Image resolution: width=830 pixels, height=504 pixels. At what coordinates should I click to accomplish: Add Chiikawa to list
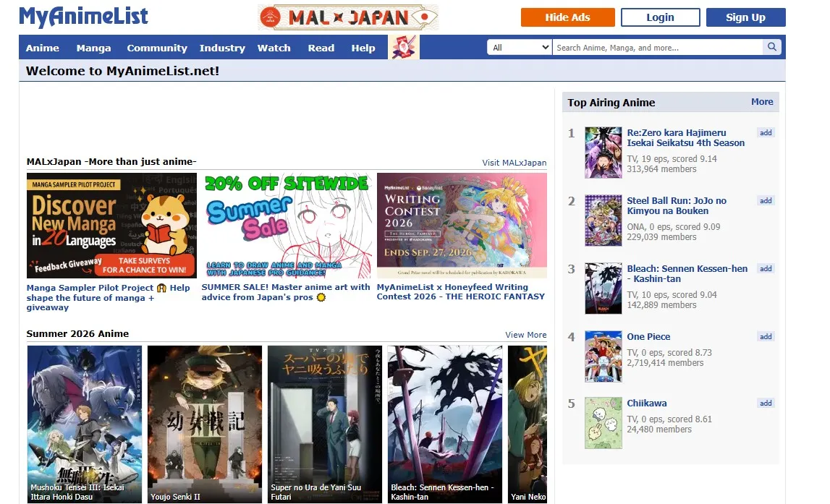(x=766, y=403)
